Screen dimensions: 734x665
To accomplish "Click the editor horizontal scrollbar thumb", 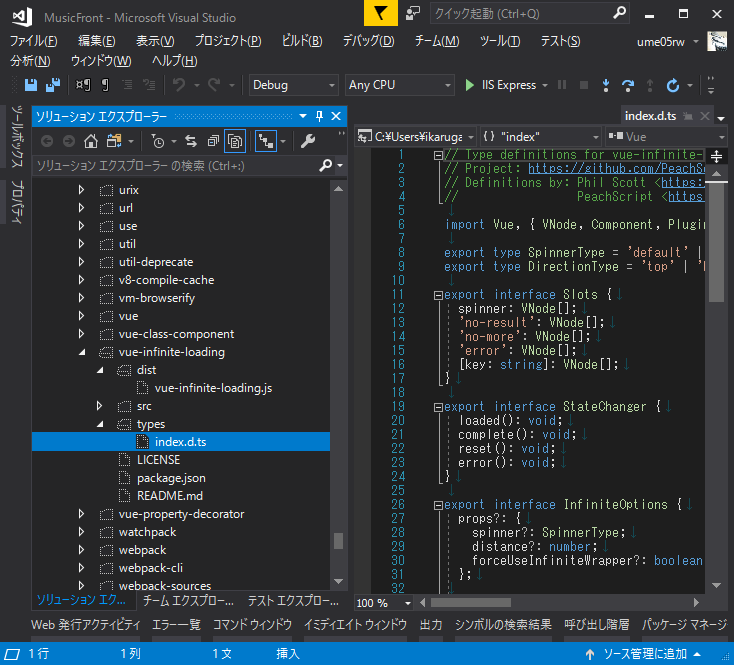I will (470, 602).
